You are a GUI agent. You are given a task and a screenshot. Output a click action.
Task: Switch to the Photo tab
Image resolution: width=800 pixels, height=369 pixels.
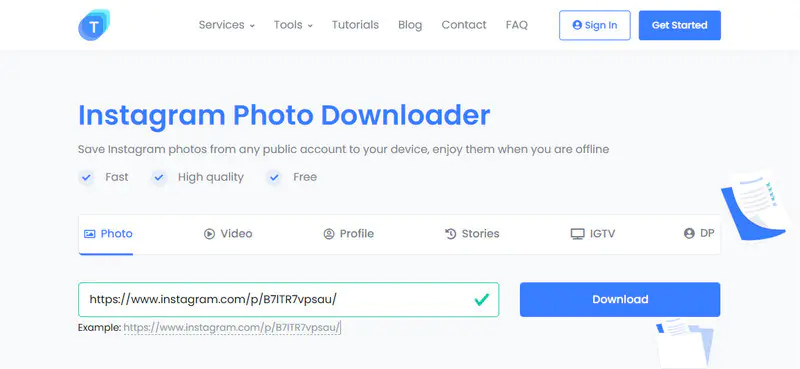click(x=108, y=234)
